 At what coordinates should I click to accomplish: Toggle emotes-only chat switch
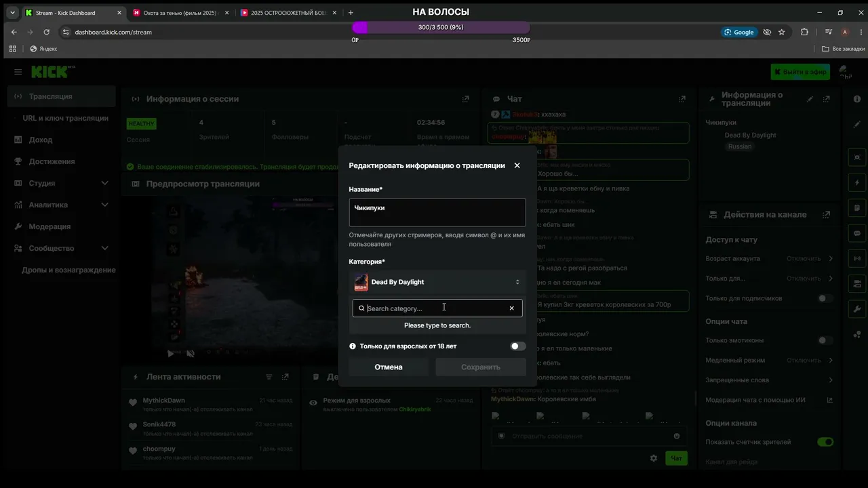coord(825,340)
